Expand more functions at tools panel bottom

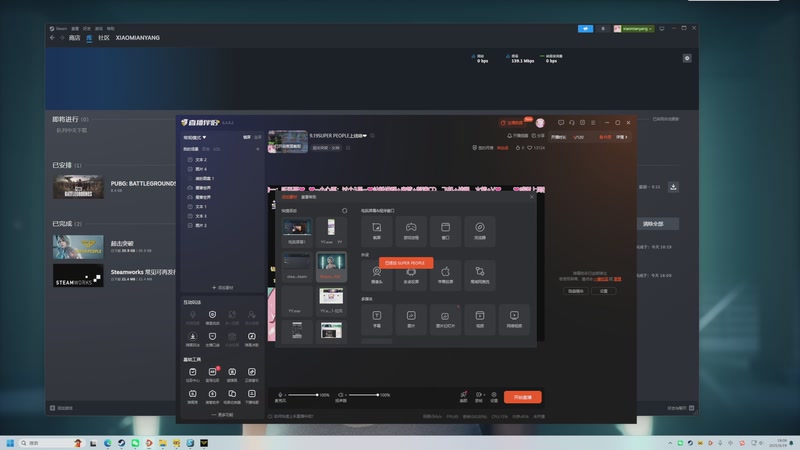222,415
